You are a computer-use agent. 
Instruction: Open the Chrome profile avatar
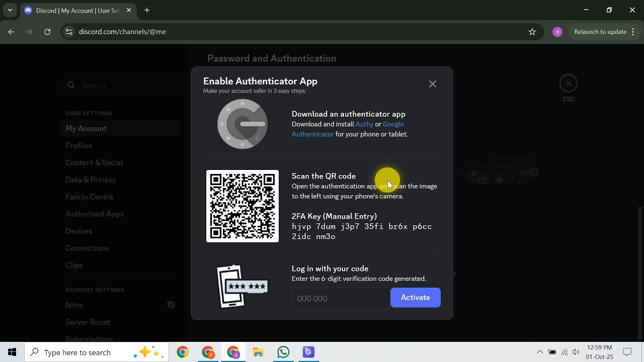point(557,32)
